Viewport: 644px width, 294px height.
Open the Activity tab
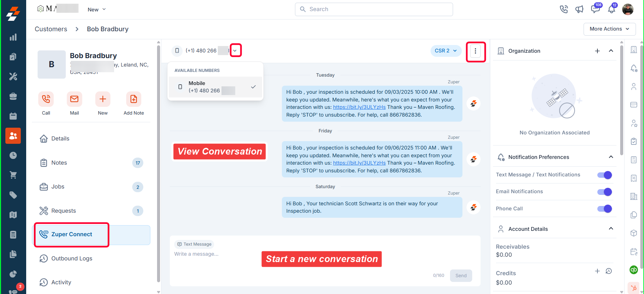[91, 282]
